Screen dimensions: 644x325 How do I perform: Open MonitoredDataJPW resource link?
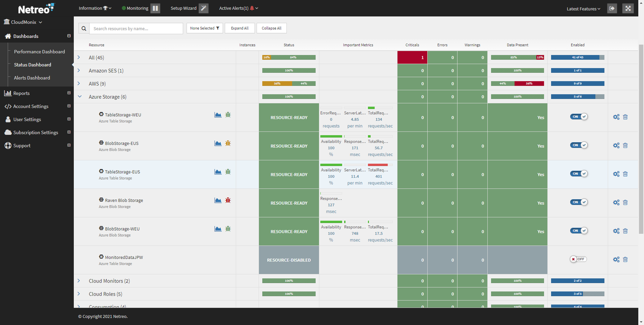124,257
